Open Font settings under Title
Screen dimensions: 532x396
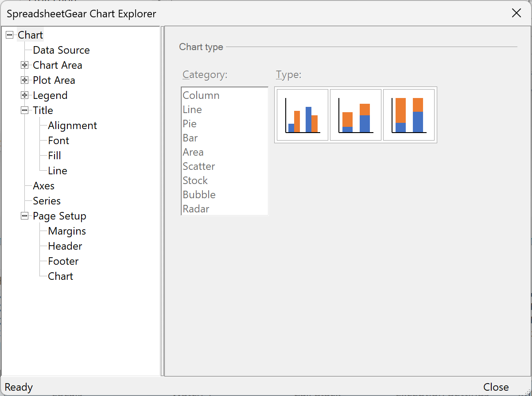click(x=58, y=140)
